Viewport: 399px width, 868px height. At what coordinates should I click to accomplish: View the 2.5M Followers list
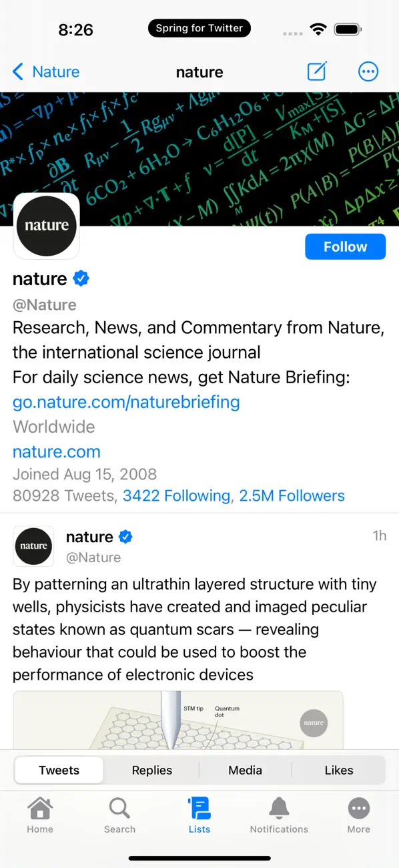tap(292, 495)
